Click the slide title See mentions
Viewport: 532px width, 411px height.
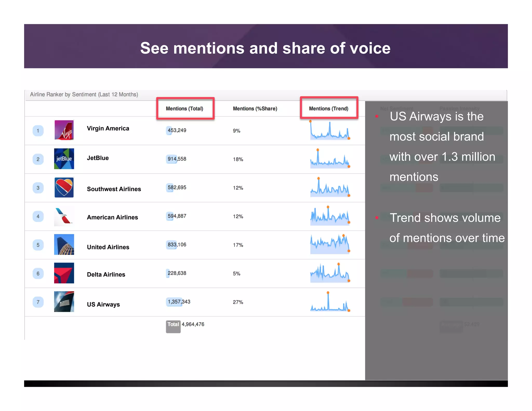[x=265, y=48]
